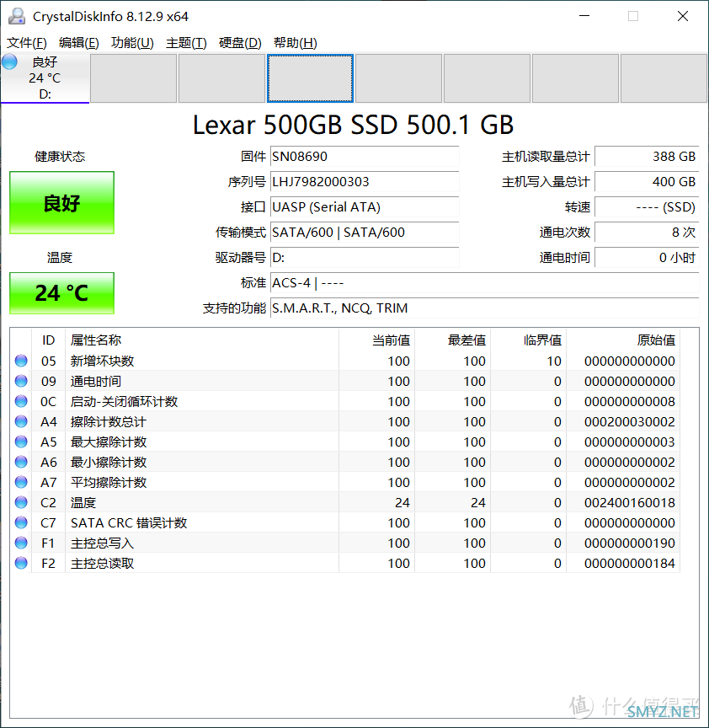The height and width of the screenshot is (728, 709).
Task: Click the standard field ACS-4 | ----
Action: click(484, 283)
